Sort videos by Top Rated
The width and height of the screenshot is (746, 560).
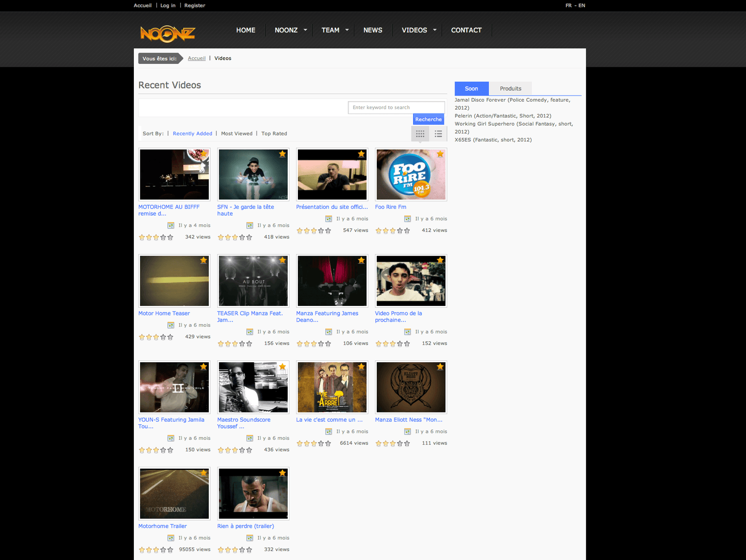274,133
